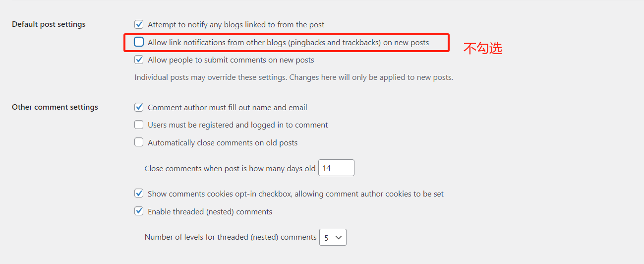Click the days-old number field showing 14
This screenshot has height=264, width=644.
point(336,168)
